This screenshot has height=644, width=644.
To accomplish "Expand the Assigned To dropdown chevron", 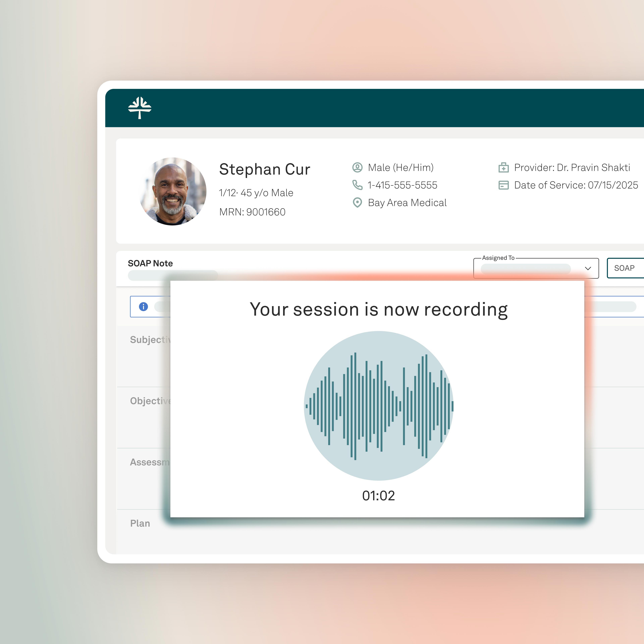I will click(x=588, y=268).
